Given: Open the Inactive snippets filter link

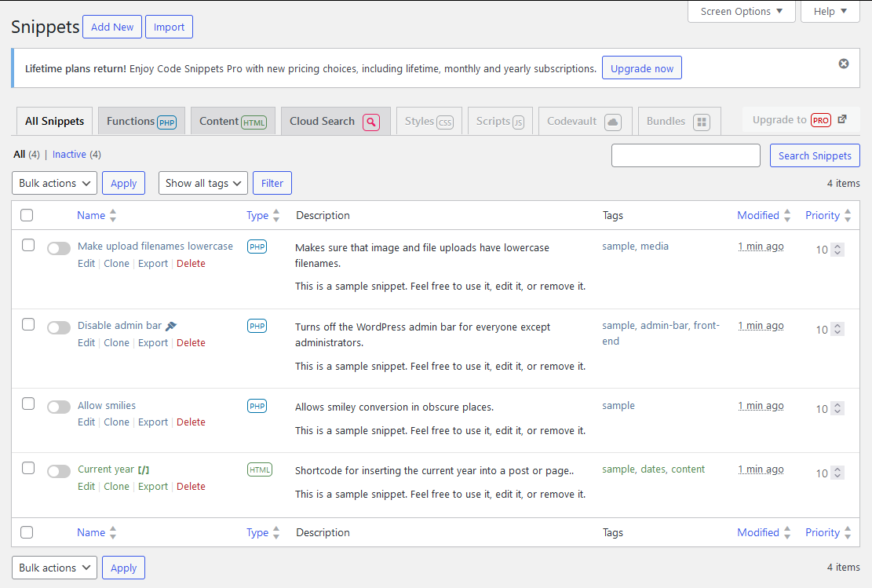Looking at the screenshot, I should 69,155.
